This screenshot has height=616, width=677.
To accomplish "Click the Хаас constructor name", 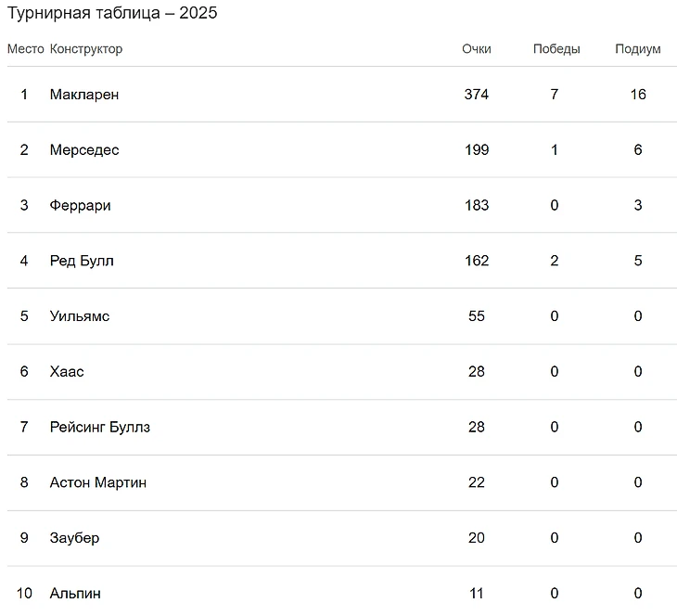I will tap(67, 371).
